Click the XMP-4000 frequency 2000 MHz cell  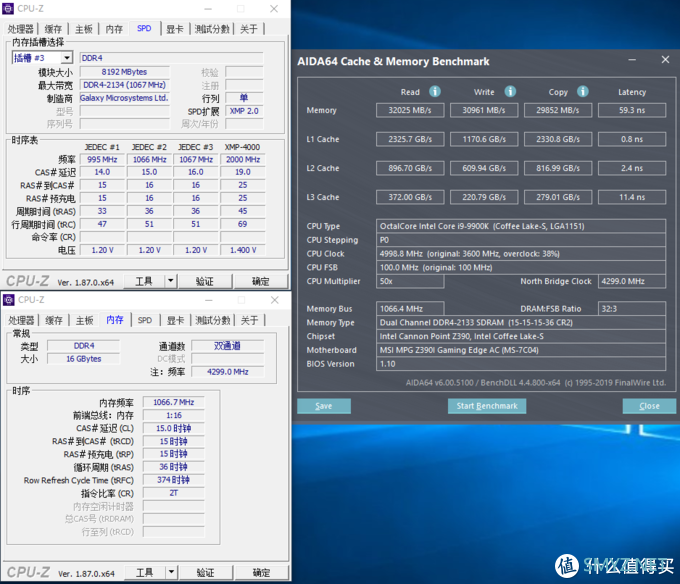click(243, 160)
